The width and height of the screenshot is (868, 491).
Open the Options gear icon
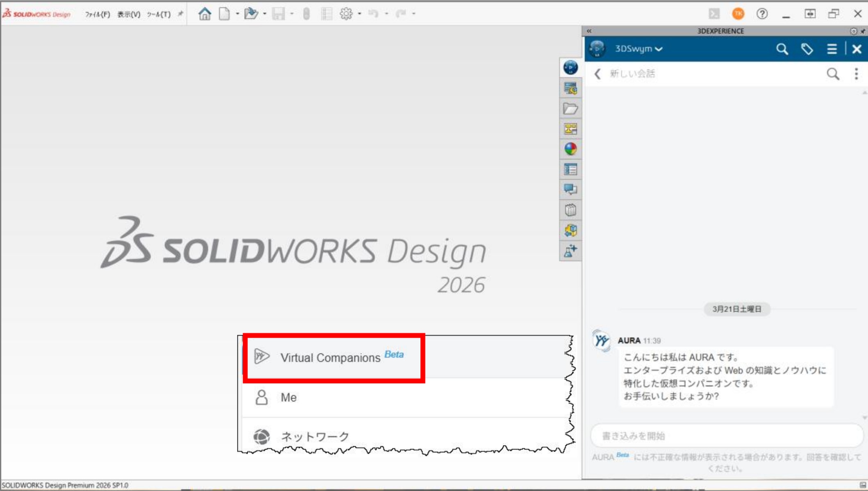pyautogui.click(x=346, y=14)
